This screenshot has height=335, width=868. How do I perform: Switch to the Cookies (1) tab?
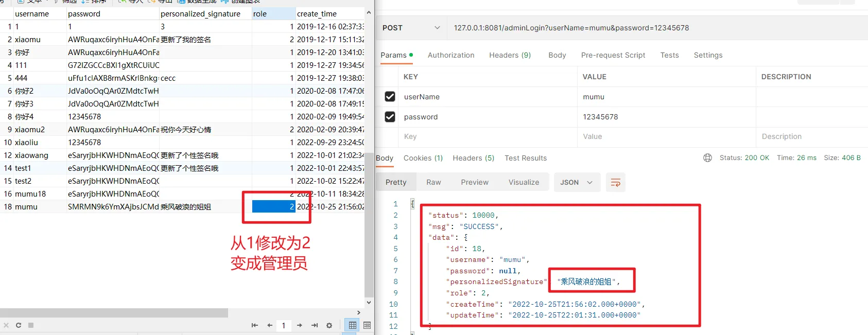pos(423,158)
